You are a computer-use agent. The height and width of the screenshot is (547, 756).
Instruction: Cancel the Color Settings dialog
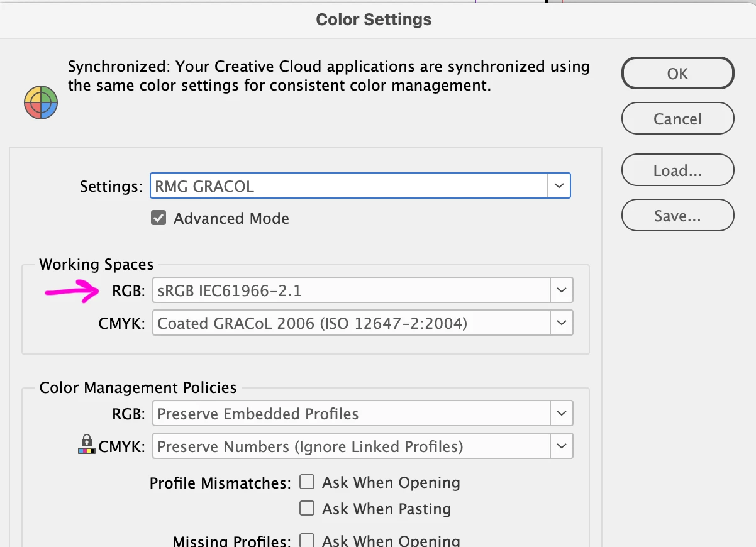pos(677,119)
